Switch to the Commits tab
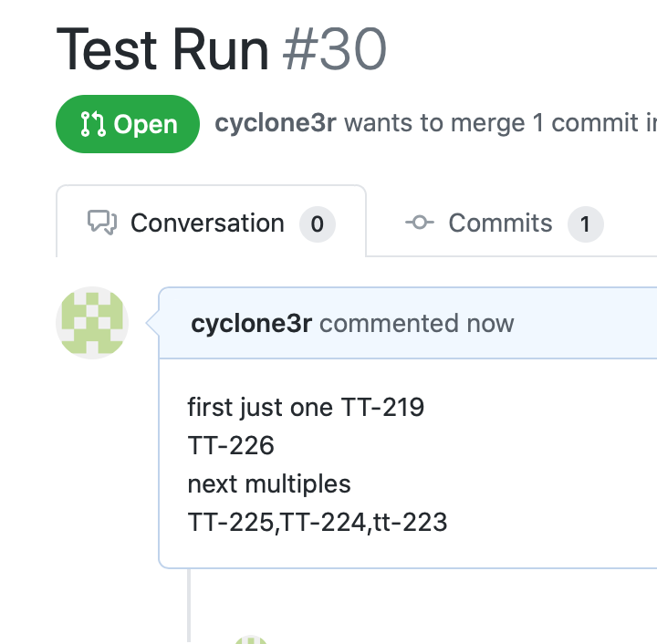 (x=500, y=223)
